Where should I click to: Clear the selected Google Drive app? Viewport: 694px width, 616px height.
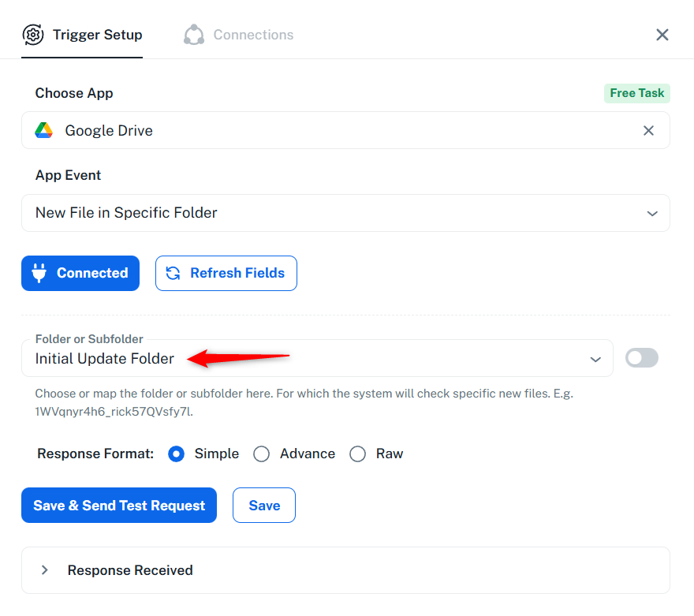[648, 130]
